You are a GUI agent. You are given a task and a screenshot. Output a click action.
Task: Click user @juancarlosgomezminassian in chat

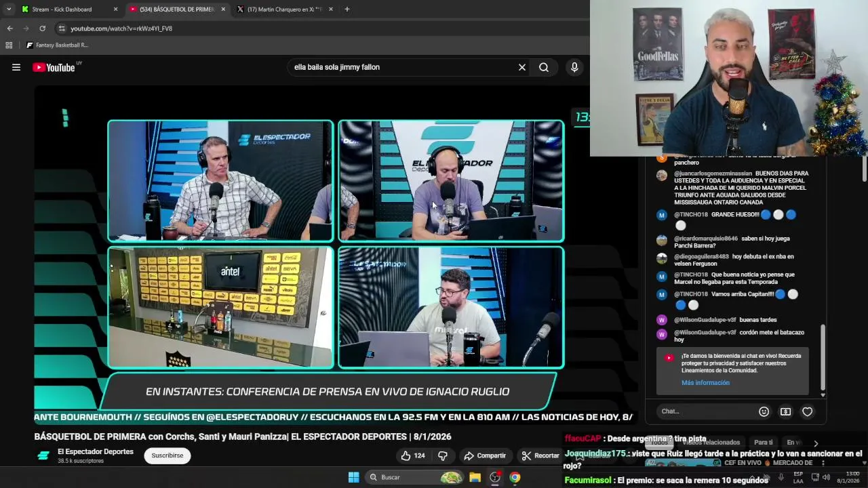[x=713, y=174]
